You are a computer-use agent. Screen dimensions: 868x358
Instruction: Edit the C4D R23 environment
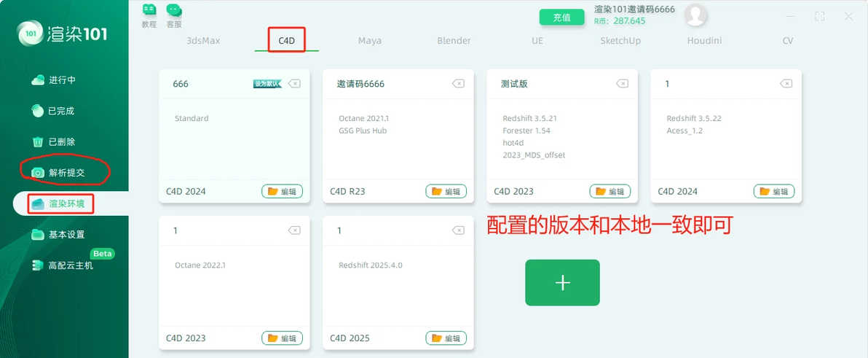tap(446, 191)
